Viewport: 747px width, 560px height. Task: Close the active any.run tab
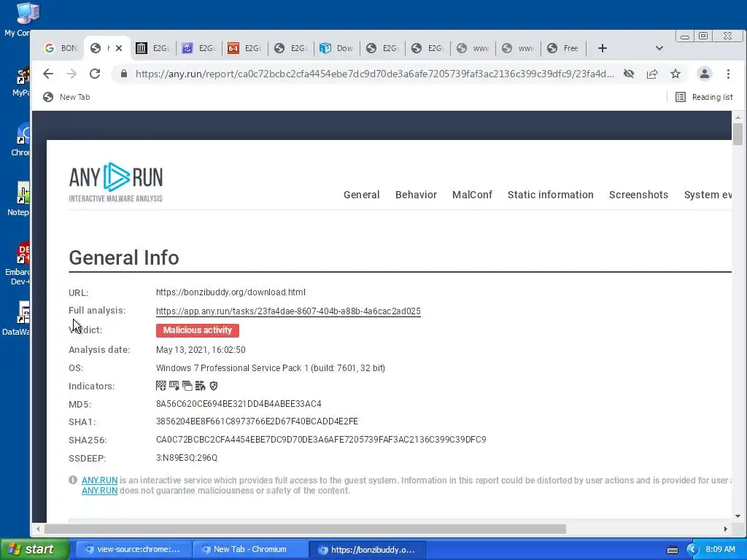coord(119,48)
